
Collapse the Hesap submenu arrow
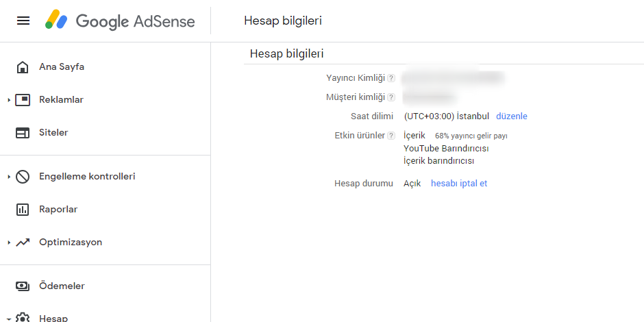click(x=9, y=319)
